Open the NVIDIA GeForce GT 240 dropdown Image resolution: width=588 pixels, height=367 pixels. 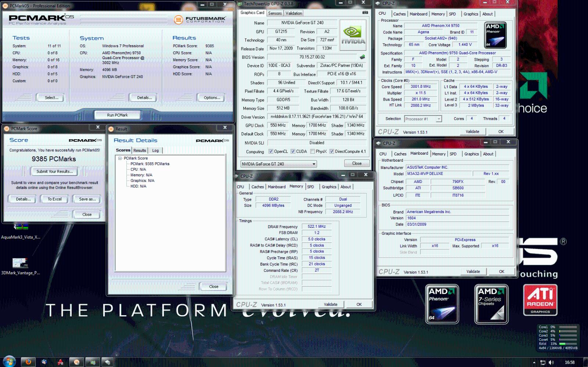[x=279, y=164]
